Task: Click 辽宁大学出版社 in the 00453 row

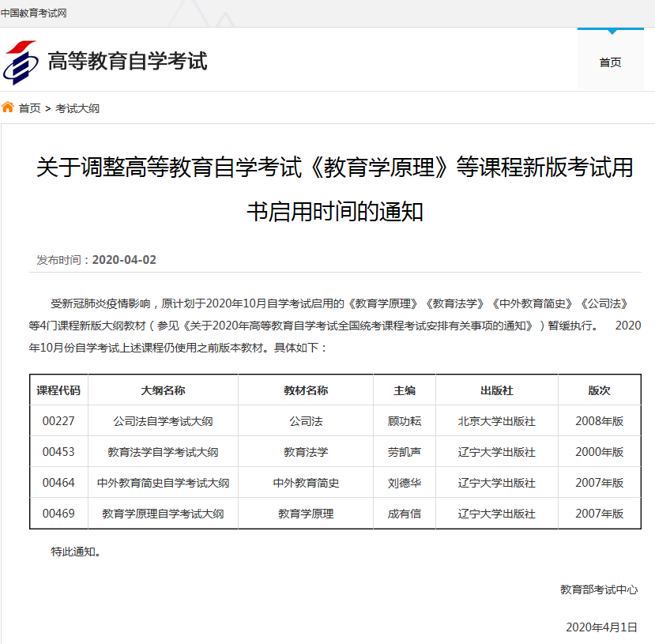Action: point(497,452)
